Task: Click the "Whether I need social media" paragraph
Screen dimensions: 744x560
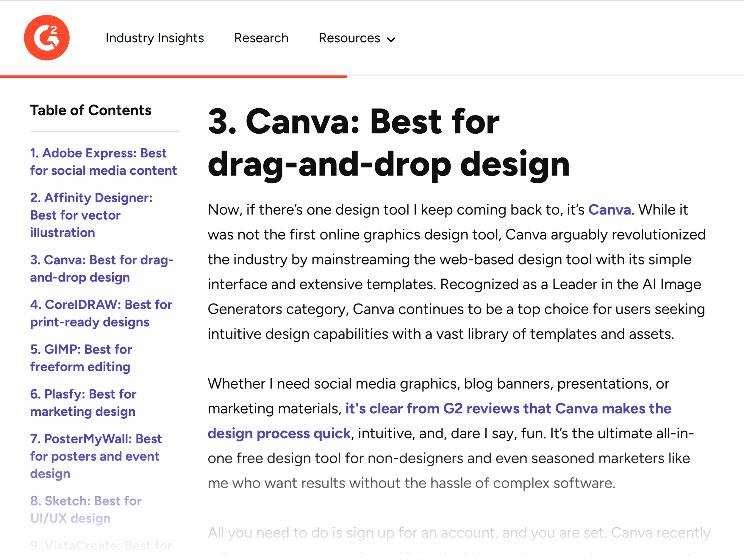Action: coord(451,433)
